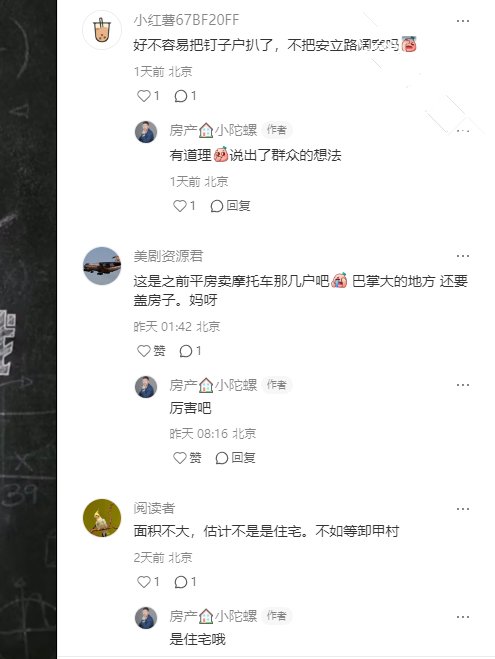View 小红薯67BF20FF's bubble tea avatar profile
This screenshot has width=495, height=659.
(x=102, y=31)
